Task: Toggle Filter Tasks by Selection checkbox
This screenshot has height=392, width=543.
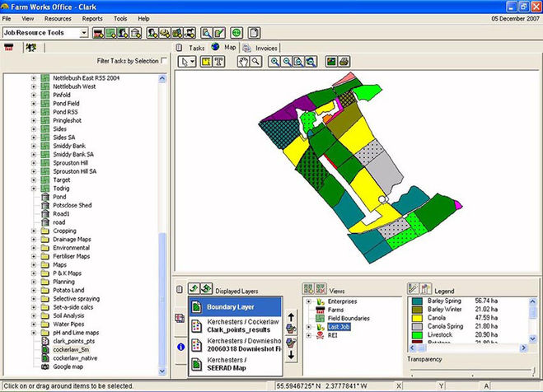Action: (x=164, y=60)
